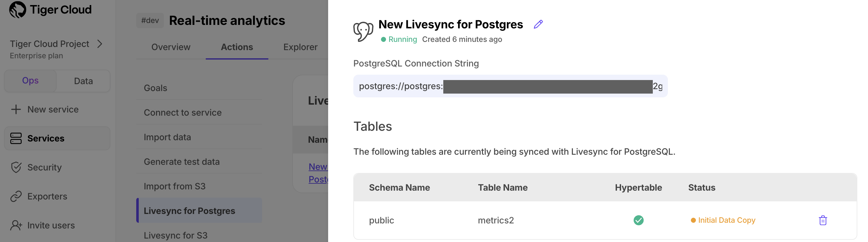Click the New Livesync for Postgres heading
Screen dimensions: 868x242
[451, 24]
